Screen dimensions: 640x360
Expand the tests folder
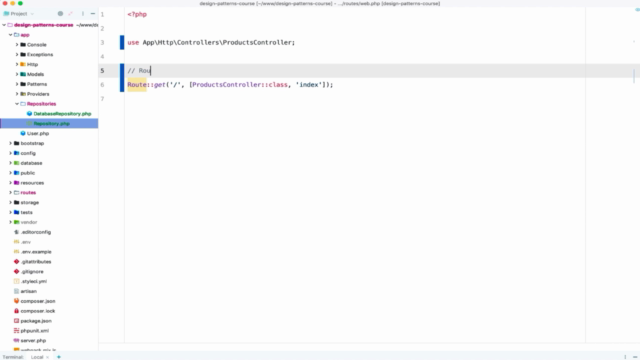pyautogui.click(x=11, y=212)
